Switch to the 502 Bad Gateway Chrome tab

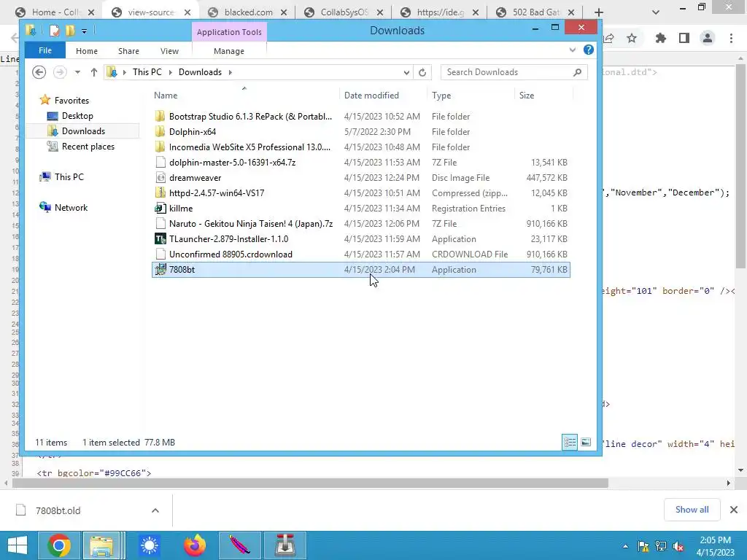pyautogui.click(x=535, y=12)
